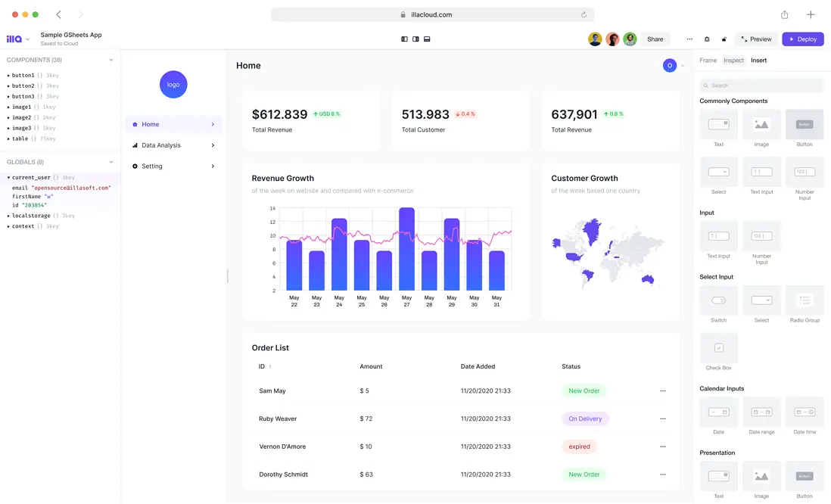Screen dimensions: 831x504
Task: Click the lock icon beside the debug icon
Action: point(724,39)
